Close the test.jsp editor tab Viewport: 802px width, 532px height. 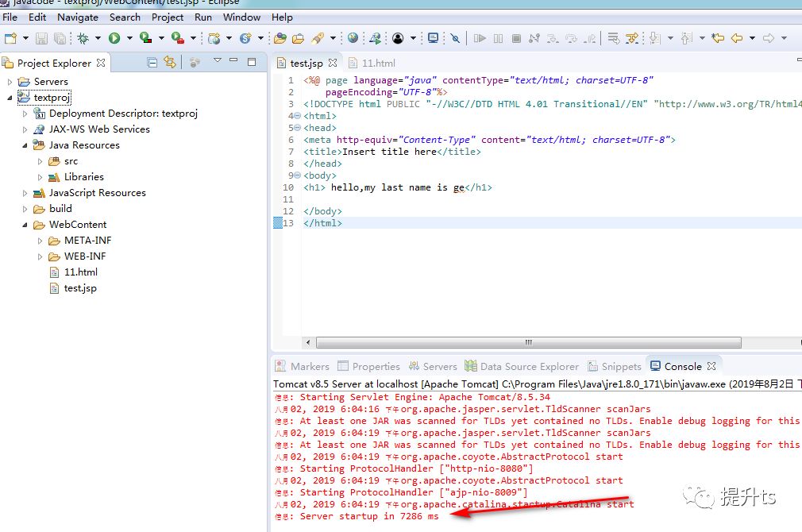333,63
